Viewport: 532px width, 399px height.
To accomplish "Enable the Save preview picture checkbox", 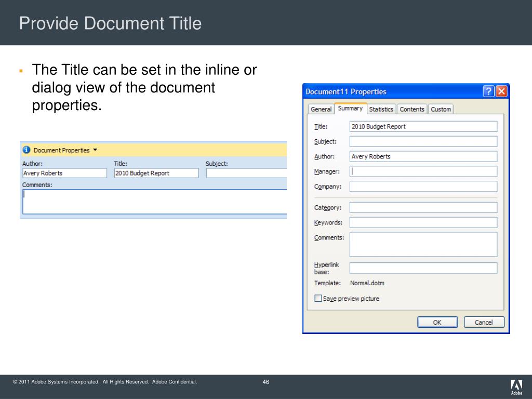I will coord(318,298).
